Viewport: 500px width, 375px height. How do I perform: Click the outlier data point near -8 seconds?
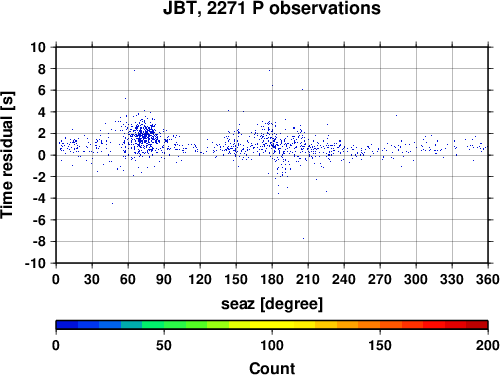point(303,238)
